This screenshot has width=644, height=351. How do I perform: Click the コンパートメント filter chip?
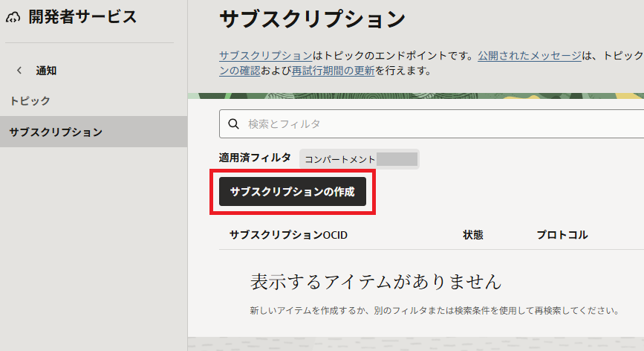tap(340, 159)
